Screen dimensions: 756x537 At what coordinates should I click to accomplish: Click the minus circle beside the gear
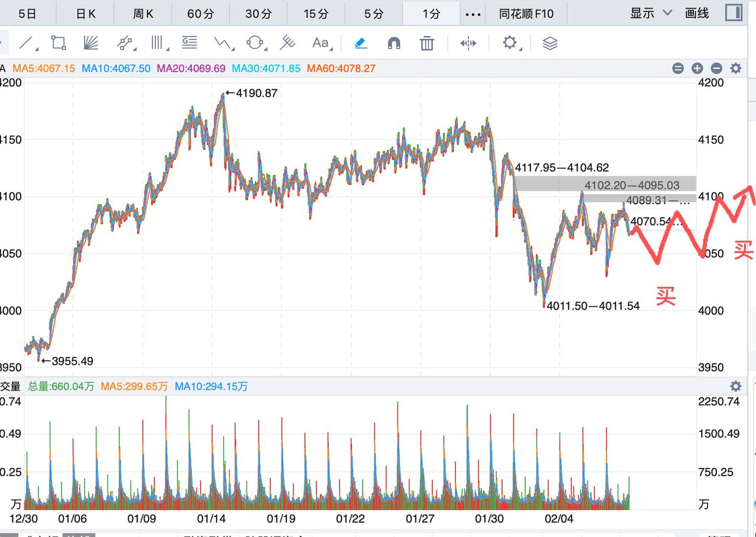click(x=716, y=68)
